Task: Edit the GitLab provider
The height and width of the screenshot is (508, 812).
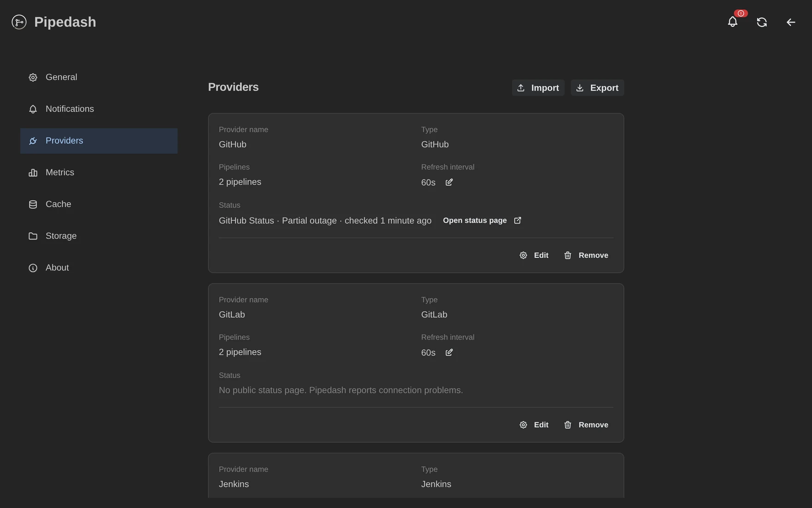Action: 534,425
